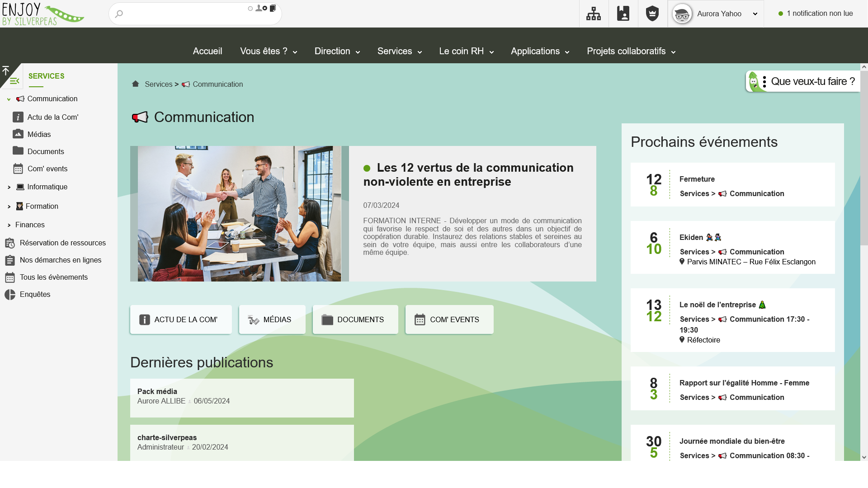Click the Médias picture icon in sidebar
The height and width of the screenshot is (488, 868).
18,134
